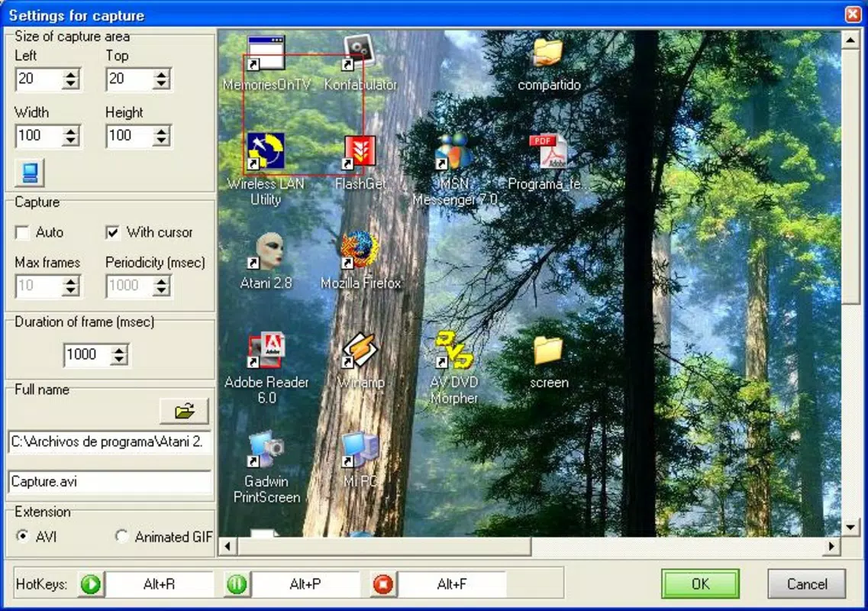Click the preview horizontal scrollbar left arrow
868x611 pixels.
[228, 546]
